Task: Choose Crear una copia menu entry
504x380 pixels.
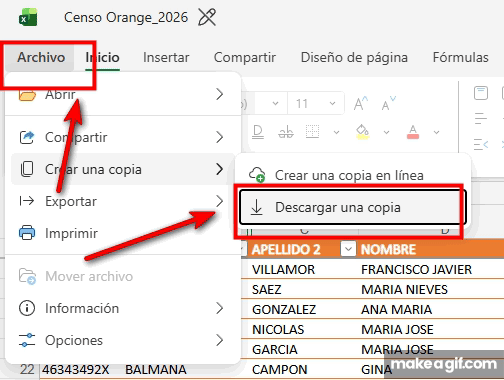Action: (123, 169)
